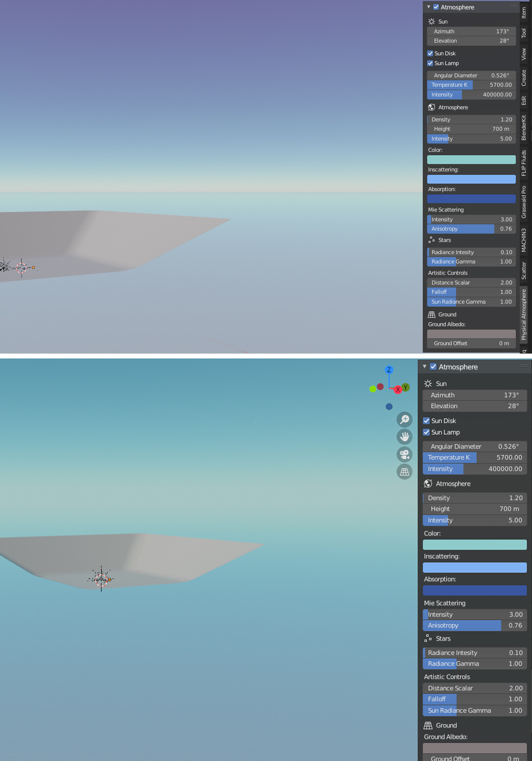Viewport: 532px width, 761px height.
Task: Grab the lower Atmosphere panel drag handle dots
Action: [x=525, y=366]
